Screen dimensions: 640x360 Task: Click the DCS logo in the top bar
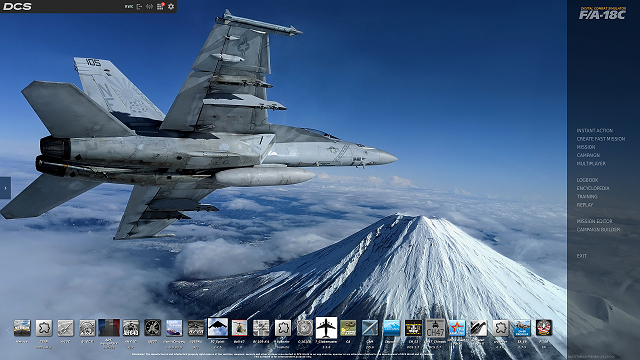[x=17, y=7]
